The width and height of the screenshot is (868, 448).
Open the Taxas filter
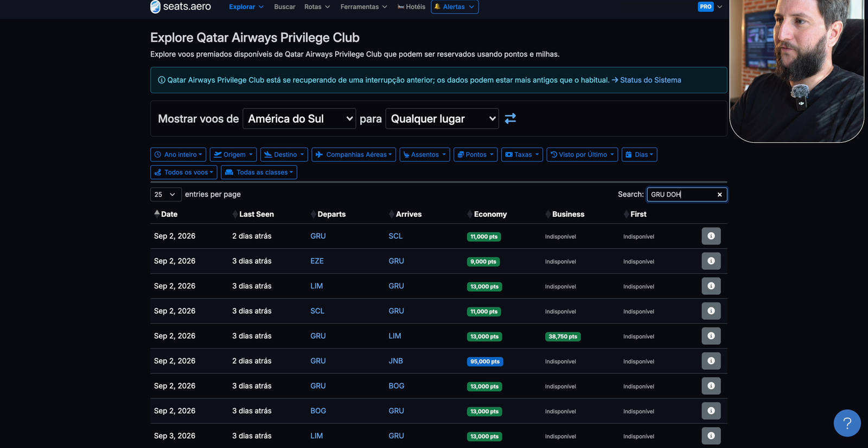point(522,155)
